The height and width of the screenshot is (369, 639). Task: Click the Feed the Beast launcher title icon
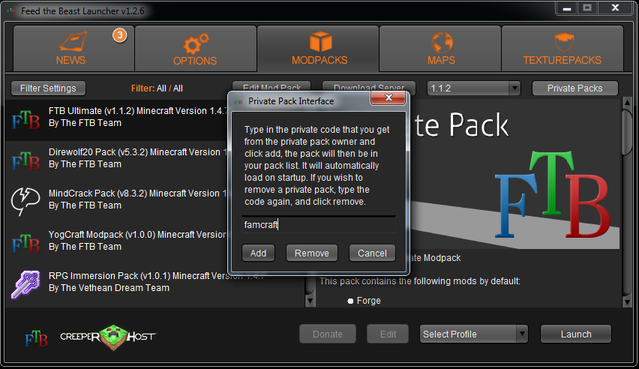pos(11,11)
